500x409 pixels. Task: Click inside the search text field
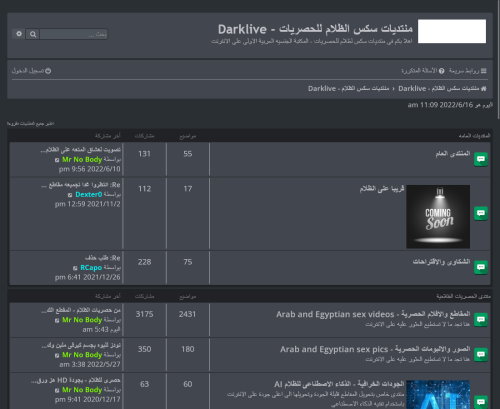[x=73, y=34]
